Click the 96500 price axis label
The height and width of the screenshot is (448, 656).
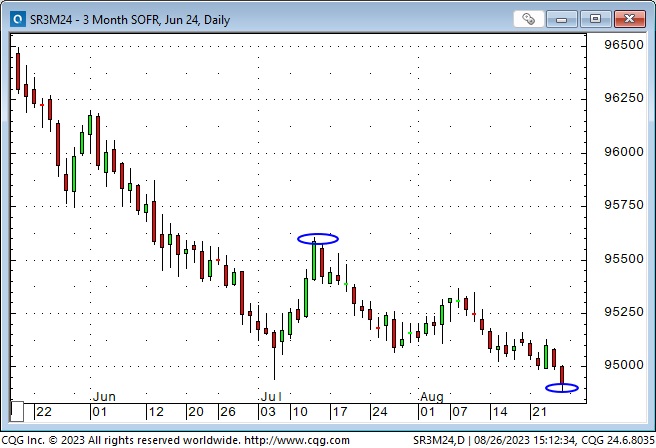[x=624, y=45]
